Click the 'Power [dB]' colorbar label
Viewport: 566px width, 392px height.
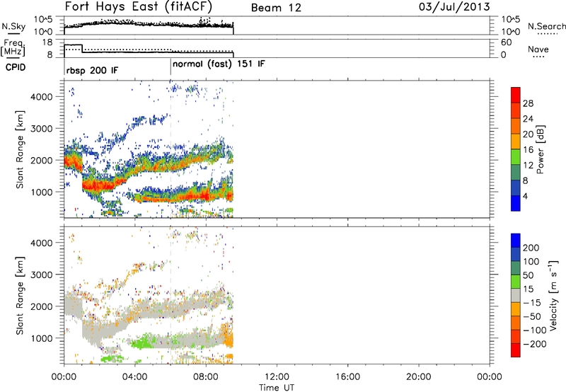pyautogui.click(x=541, y=149)
